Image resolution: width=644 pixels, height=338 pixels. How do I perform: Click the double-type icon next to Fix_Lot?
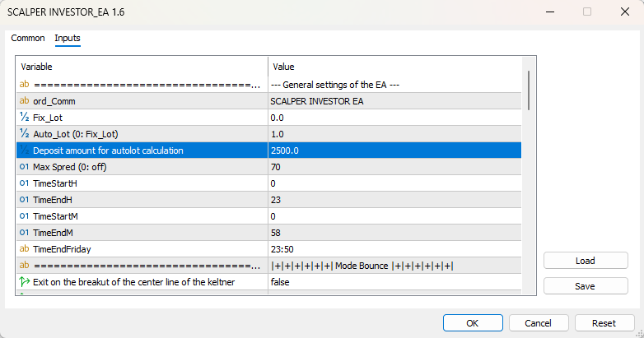[x=24, y=118]
